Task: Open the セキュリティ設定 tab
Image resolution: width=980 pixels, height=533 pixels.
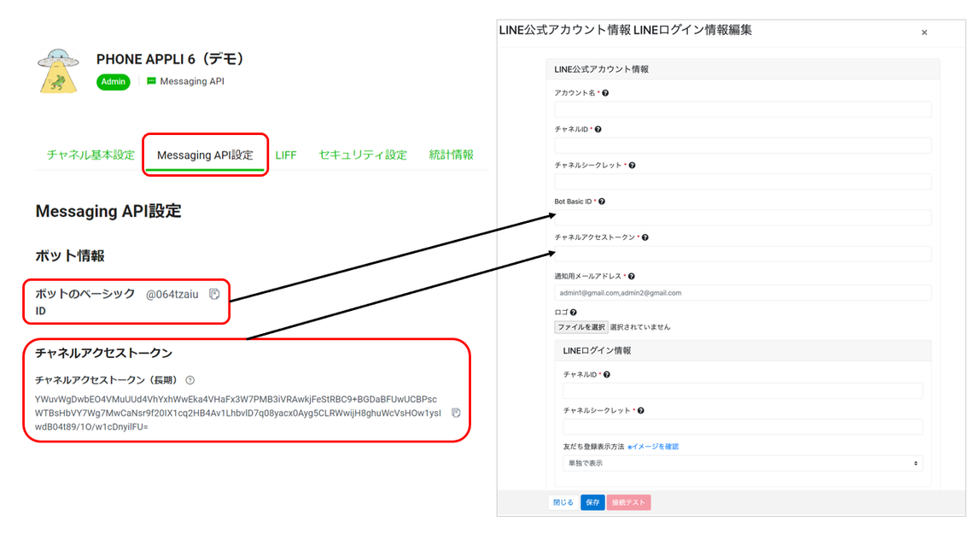Action: (363, 155)
